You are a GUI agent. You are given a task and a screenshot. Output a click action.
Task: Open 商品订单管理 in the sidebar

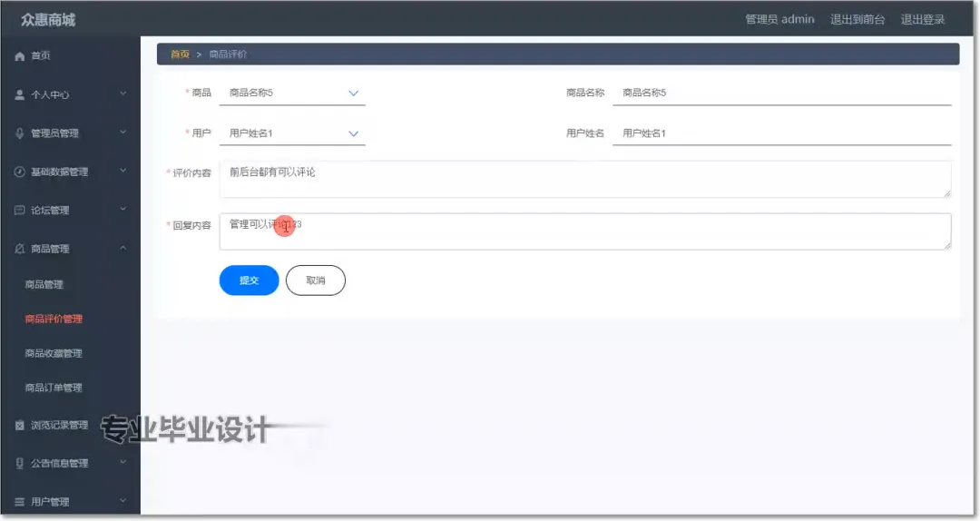[x=54, y=388]
